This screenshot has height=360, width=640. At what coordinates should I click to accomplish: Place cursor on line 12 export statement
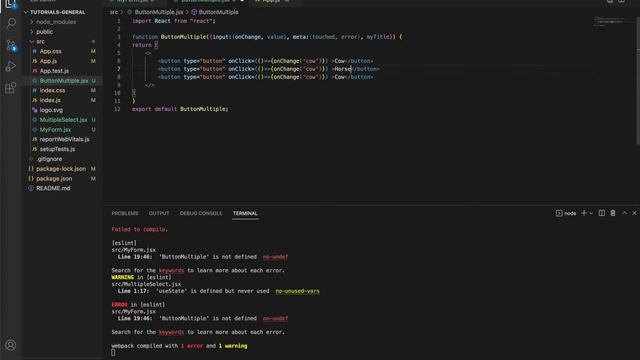180,109
